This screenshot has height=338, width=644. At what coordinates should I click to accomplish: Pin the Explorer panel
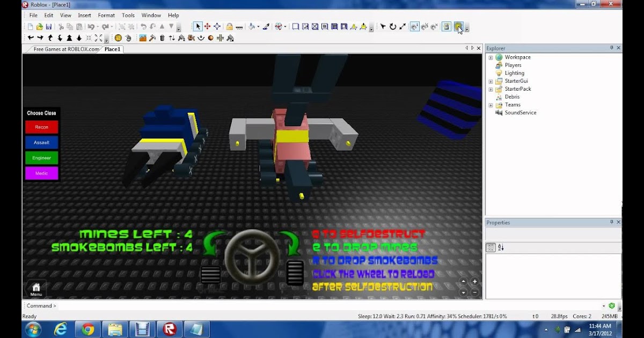click(x=611, y=48)
